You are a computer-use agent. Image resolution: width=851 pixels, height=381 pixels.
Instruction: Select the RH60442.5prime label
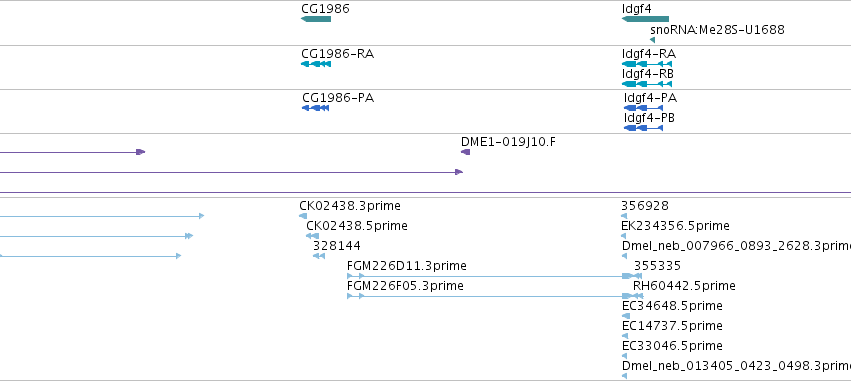click(684, 286)
